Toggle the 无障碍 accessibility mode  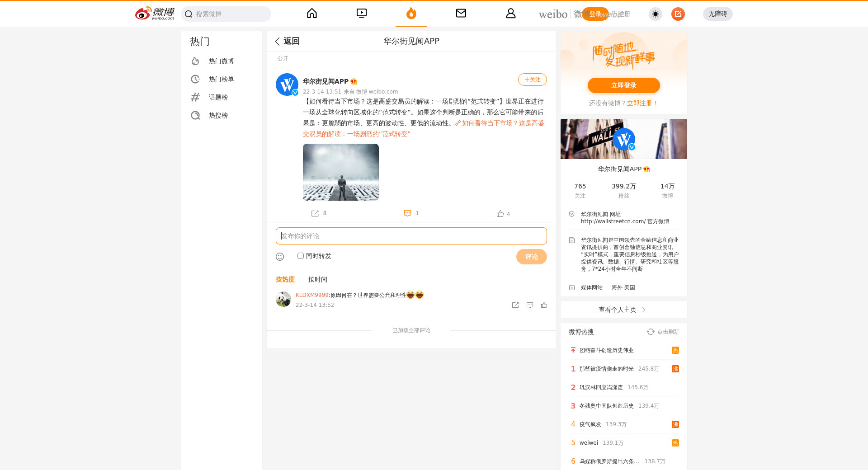(x=717, y=14)
